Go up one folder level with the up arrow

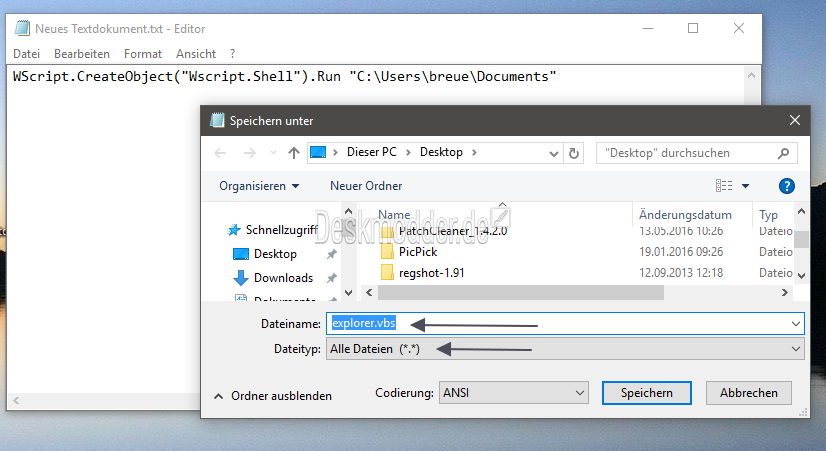pyautogui.click(x=294, y=153)
